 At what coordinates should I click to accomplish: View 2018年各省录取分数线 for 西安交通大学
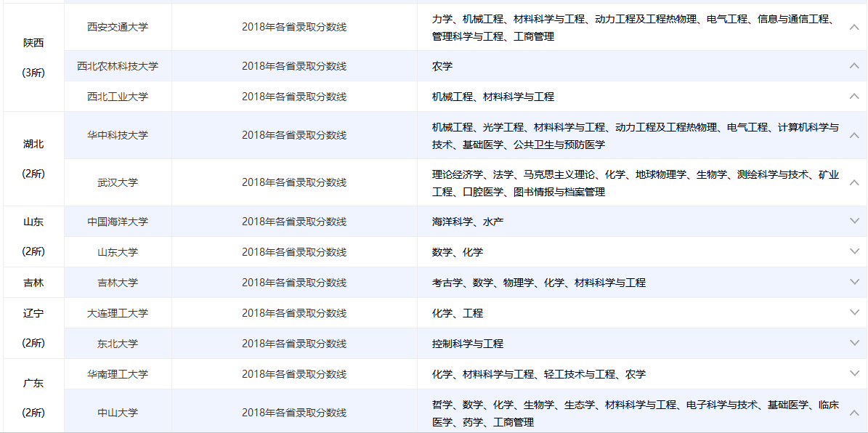(294, 27)
